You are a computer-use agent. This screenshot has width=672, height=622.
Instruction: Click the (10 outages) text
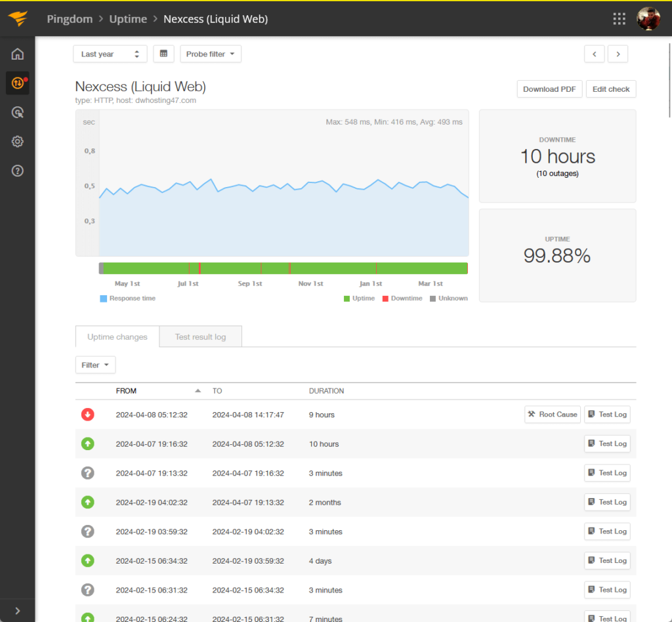pos(558,173)
